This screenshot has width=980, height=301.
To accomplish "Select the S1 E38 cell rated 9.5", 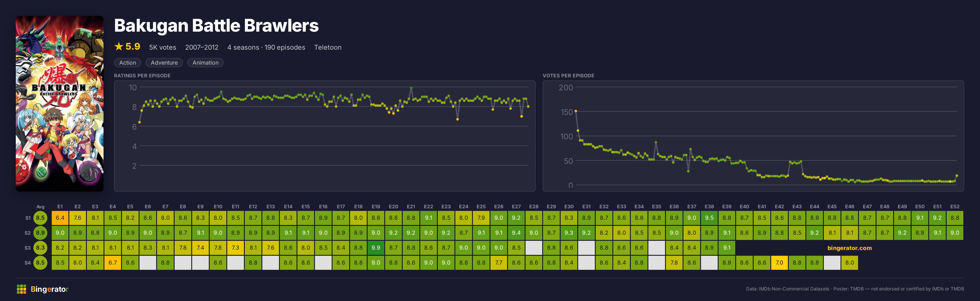I will (x=709, y=218).
